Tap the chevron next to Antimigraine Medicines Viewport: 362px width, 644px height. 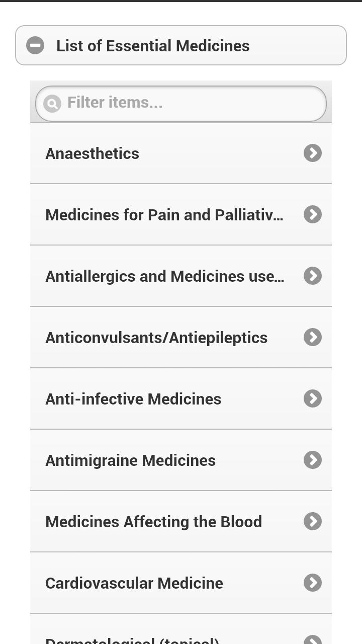click(x=313, y=460)
